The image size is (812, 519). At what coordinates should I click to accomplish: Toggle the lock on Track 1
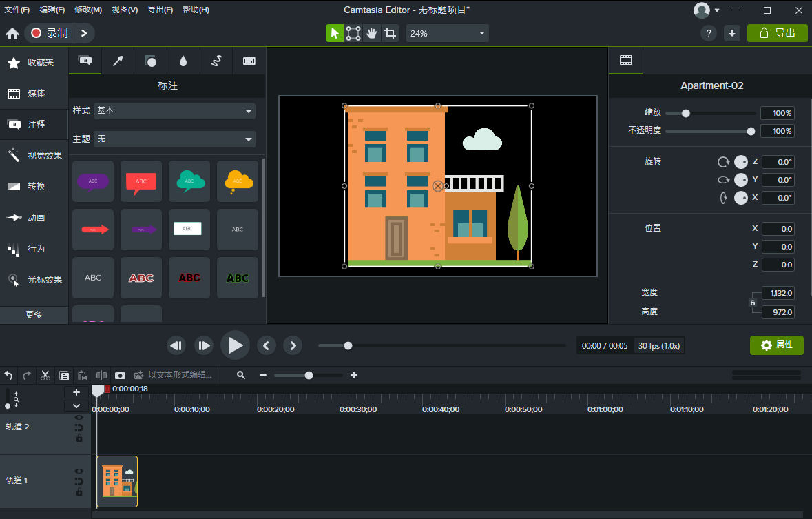click(x=79, y=492)
